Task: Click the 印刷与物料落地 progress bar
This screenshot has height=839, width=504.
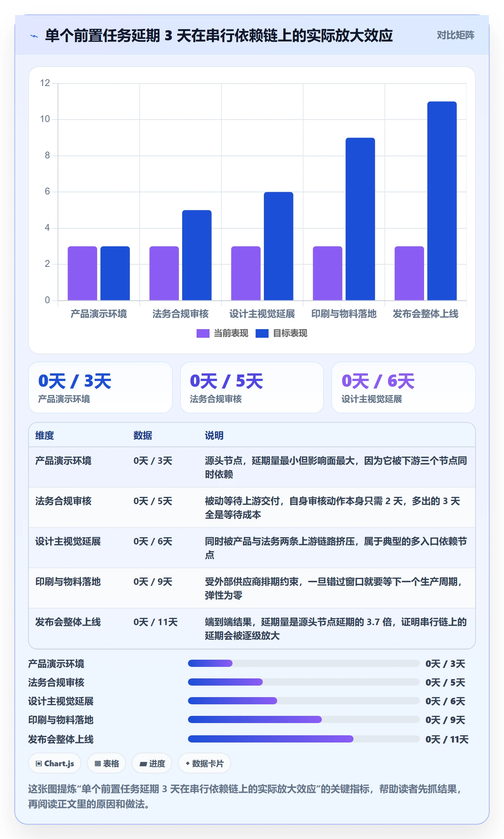Action: 303,719
